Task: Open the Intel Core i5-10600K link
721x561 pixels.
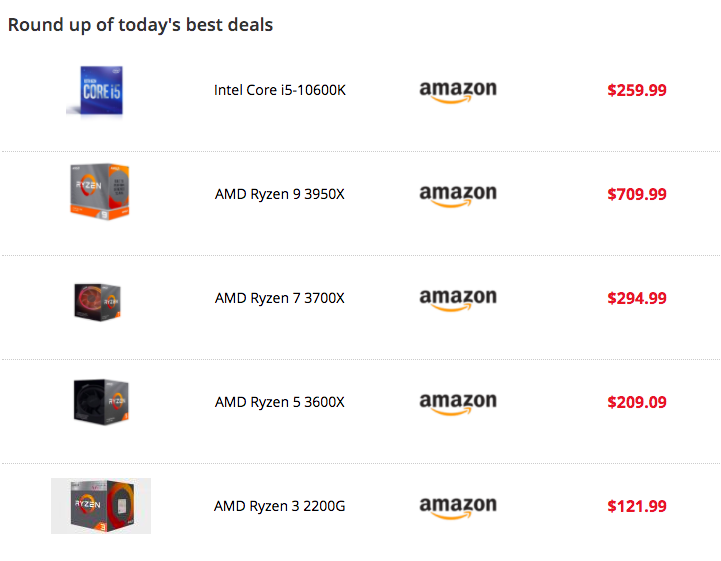Action: (x=280, y=90)
